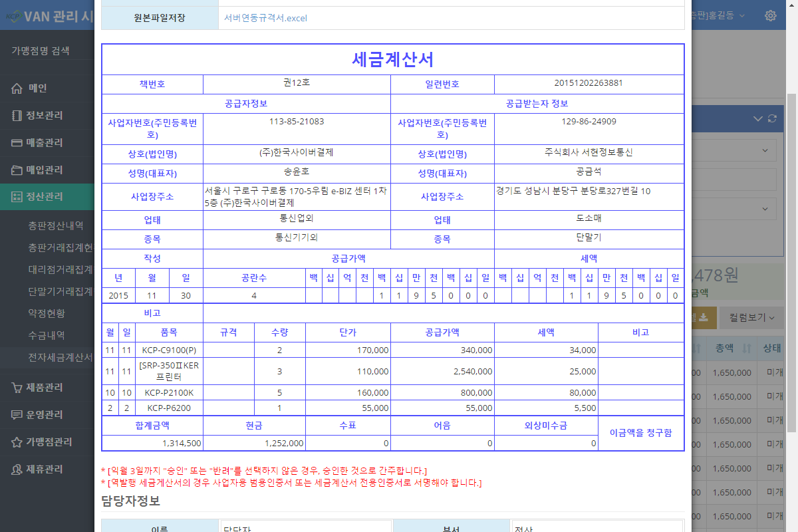Click the cash amount 1,252,000
The height and width of the screenshot is (532, 798).
click(x=284, y=443)
